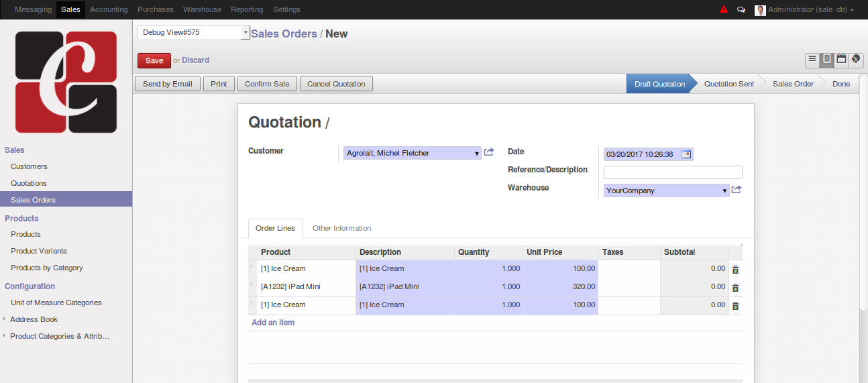Open the chat conversations icon
Viewport: 868px width, 383px height.
click(x=741, y=10)
